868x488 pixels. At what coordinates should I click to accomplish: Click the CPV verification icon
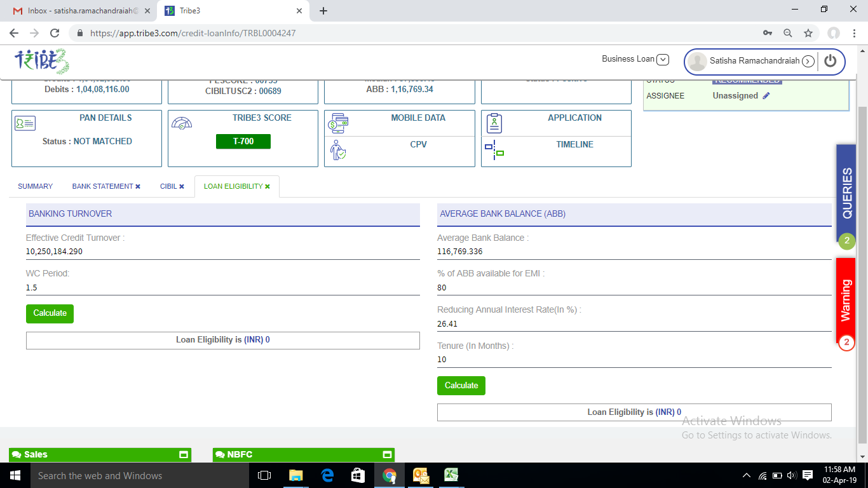(338, 150)
